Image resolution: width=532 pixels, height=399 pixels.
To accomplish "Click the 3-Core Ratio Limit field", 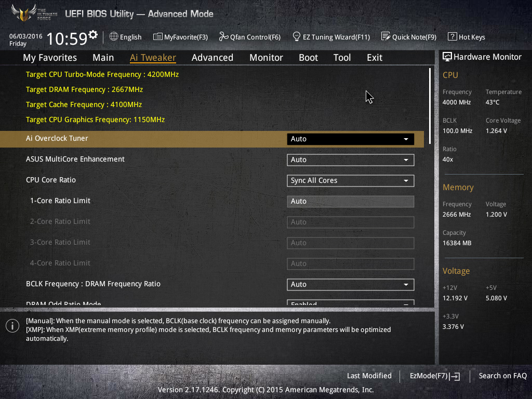I will 351,243.
